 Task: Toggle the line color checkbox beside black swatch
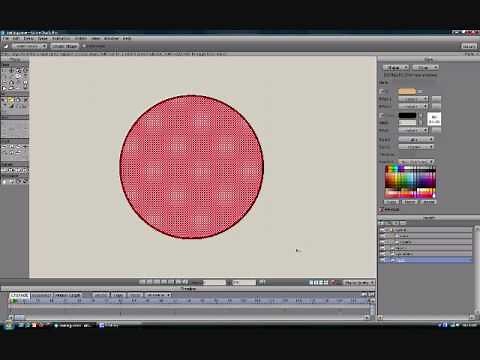point(382,115)
